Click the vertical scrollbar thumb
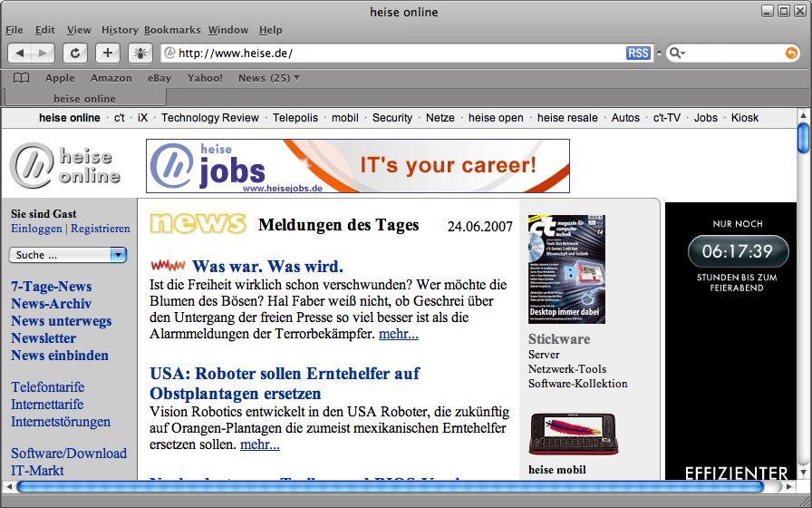 point(803,137)
